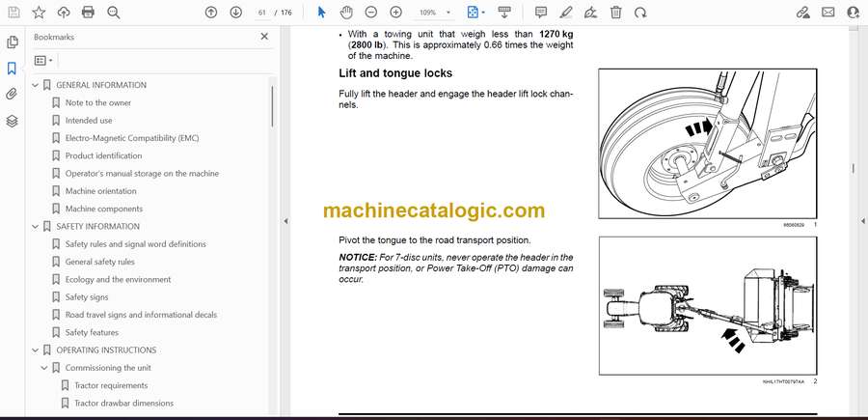Zoom out with the minus circle icon
This screenshot has height=420, width=868.
click(371, 13)
